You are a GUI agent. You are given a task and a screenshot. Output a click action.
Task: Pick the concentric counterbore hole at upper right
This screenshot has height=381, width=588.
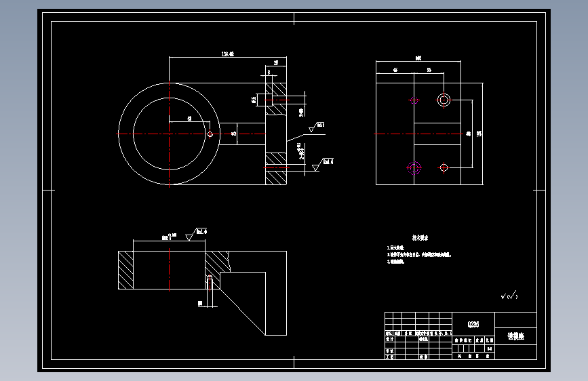[x=444, y=100]
